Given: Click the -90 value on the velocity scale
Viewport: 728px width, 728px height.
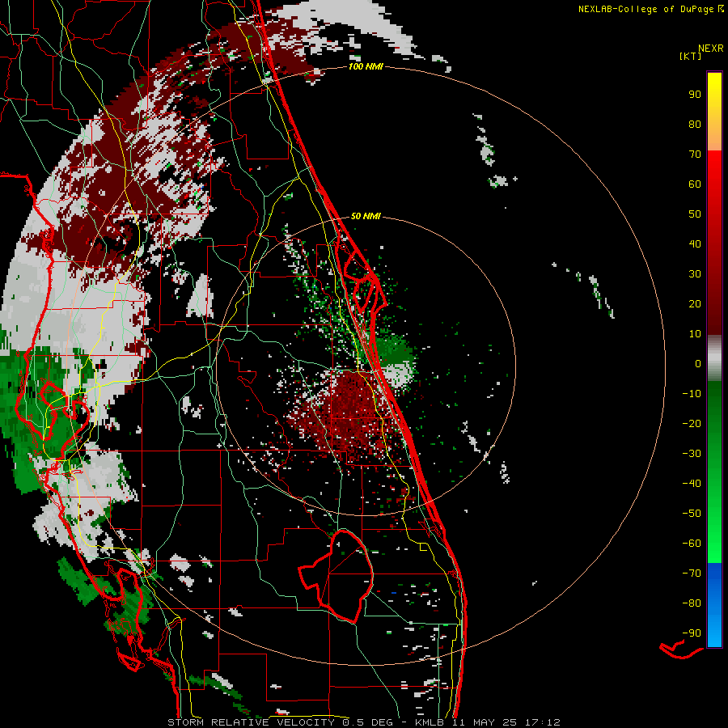Looking at the screenshot, I should (x=692, y=633).
